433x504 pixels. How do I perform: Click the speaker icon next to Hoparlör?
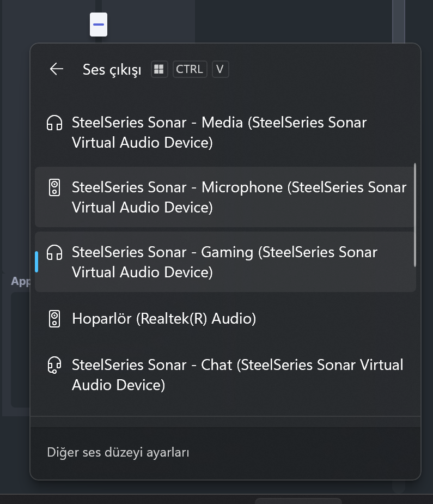54,319
